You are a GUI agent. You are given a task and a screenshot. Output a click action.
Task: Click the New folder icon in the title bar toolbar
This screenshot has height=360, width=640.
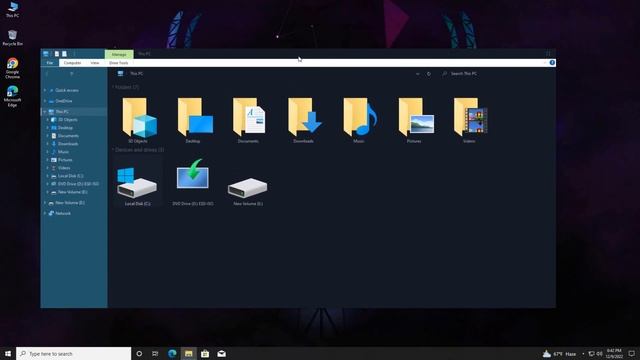(64, 54)
